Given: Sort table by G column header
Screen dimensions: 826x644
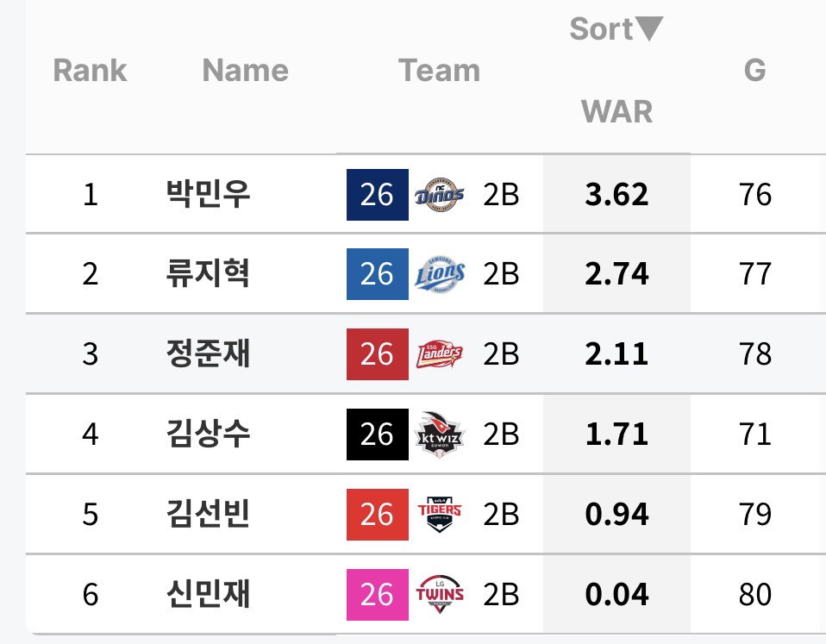Looking at the screenshot, I should 754,70.
